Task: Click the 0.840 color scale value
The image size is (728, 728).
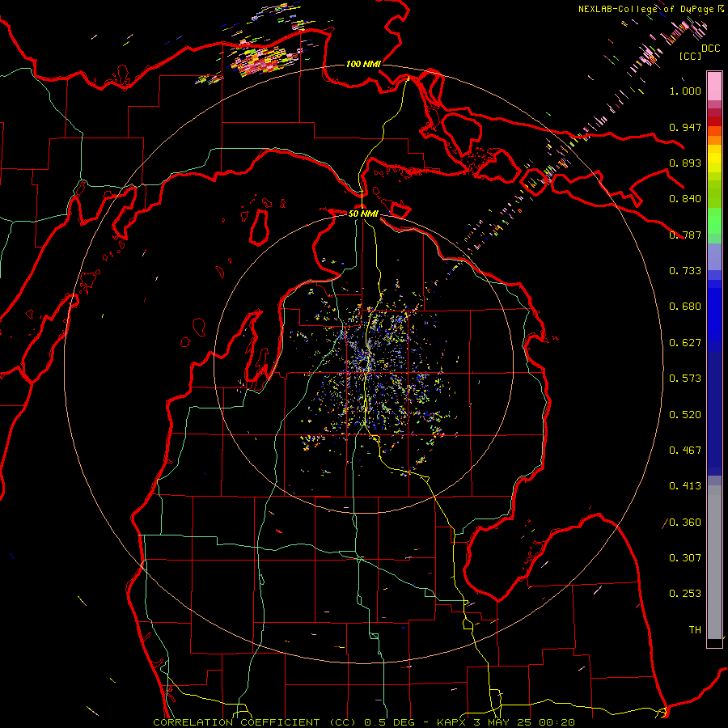Action: 685,199
